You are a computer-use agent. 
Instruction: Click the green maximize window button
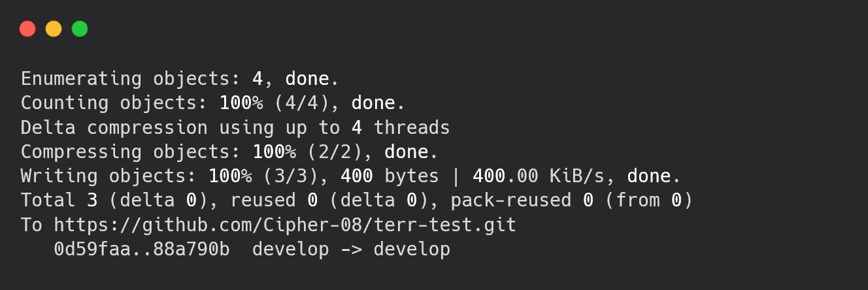80,29
